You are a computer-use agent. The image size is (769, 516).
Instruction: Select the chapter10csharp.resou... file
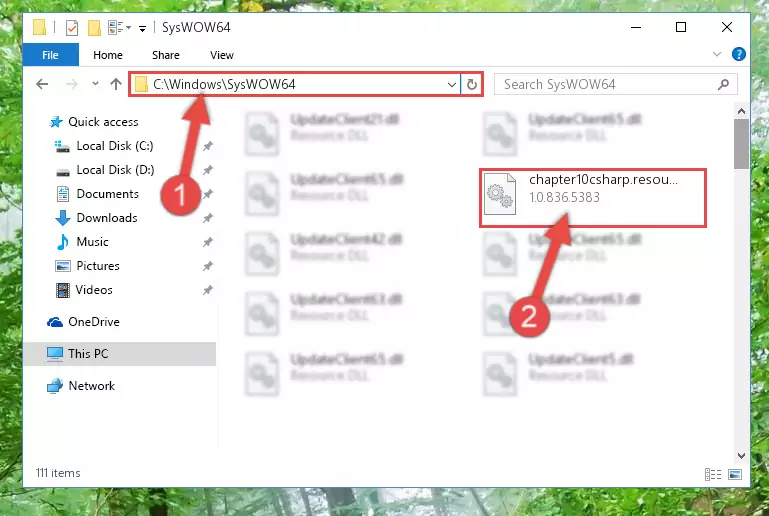[x=592, y=198]
